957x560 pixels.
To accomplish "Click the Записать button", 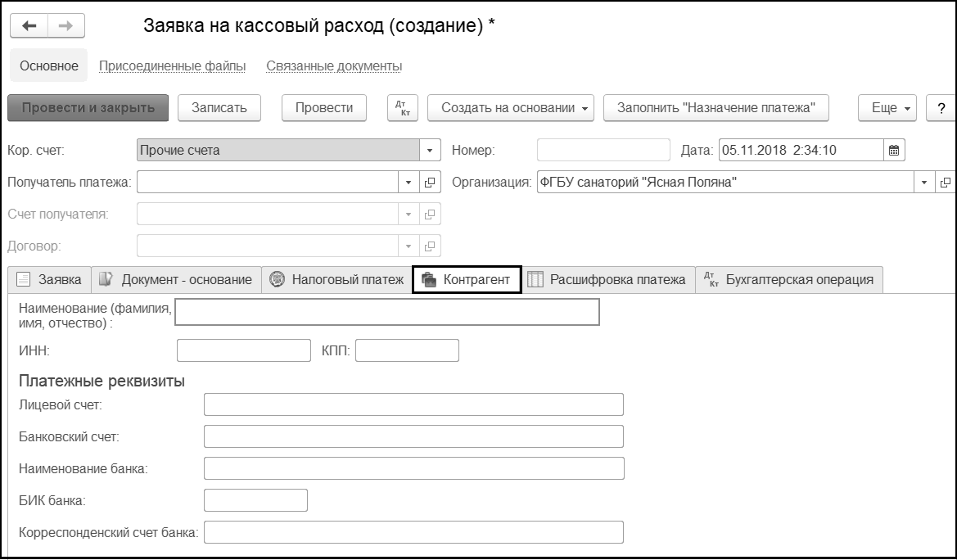I will pyautogui.click(x=219, y=108).
